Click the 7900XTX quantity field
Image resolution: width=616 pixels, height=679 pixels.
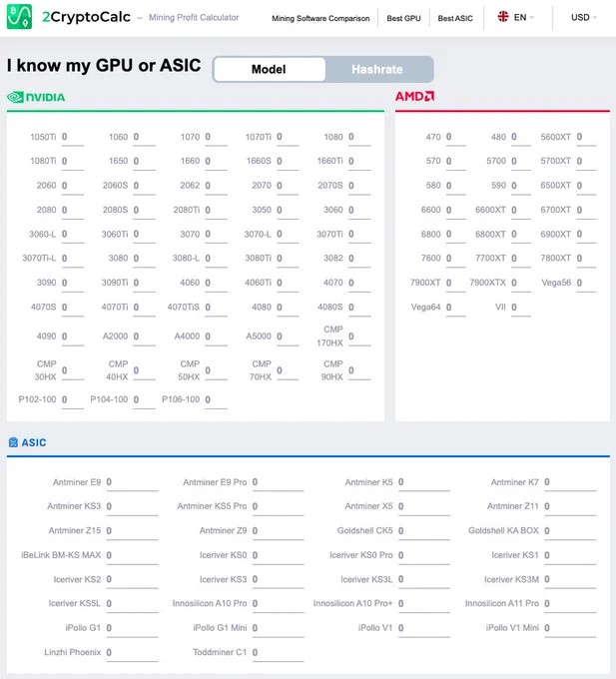521,284
